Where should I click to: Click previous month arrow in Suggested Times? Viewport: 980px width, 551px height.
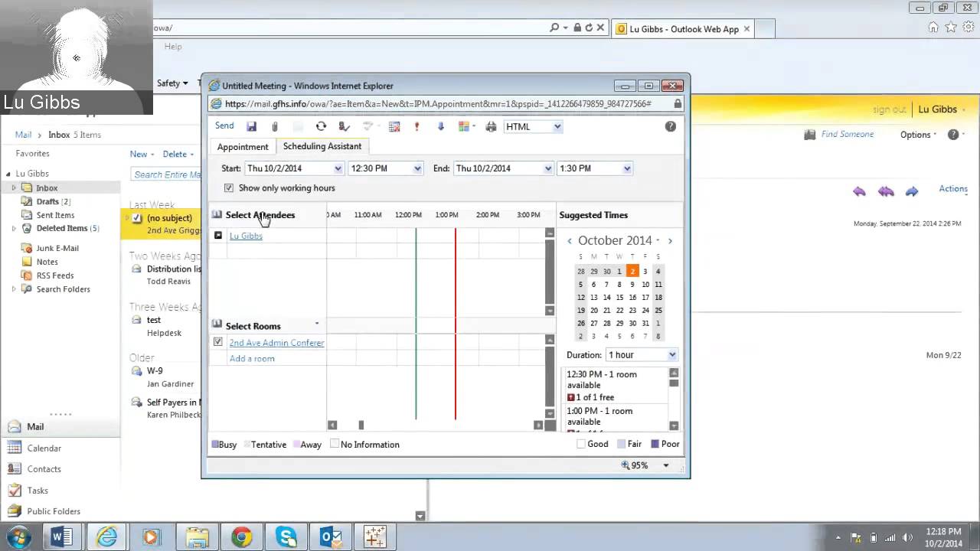click(x=570, y=241)
